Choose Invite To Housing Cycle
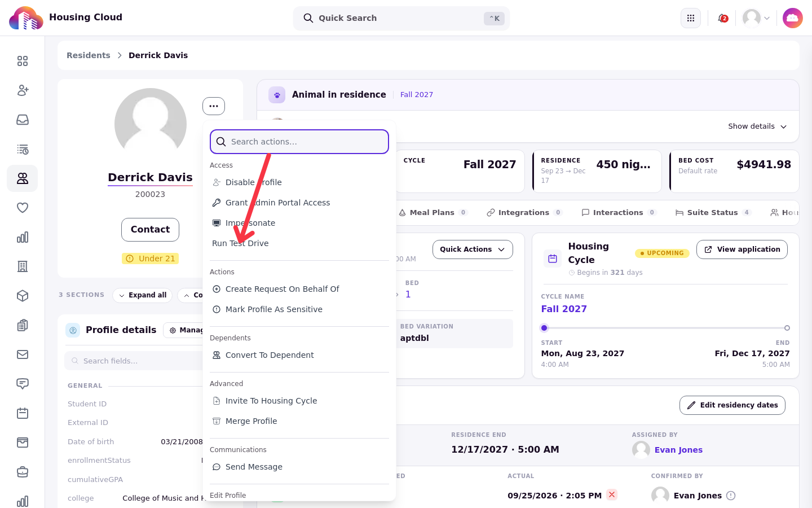Screen dimensions: 812x508 pos(299,401)
